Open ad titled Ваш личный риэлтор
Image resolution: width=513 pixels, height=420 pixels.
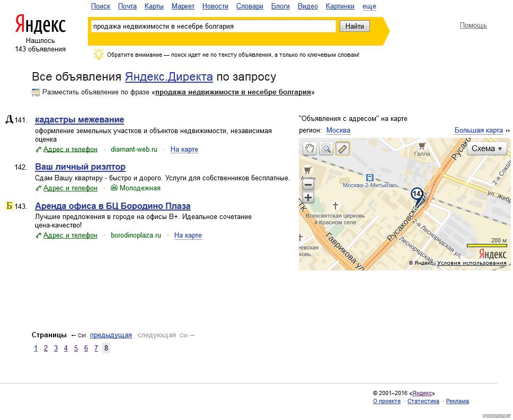click(x=80, y=167)
